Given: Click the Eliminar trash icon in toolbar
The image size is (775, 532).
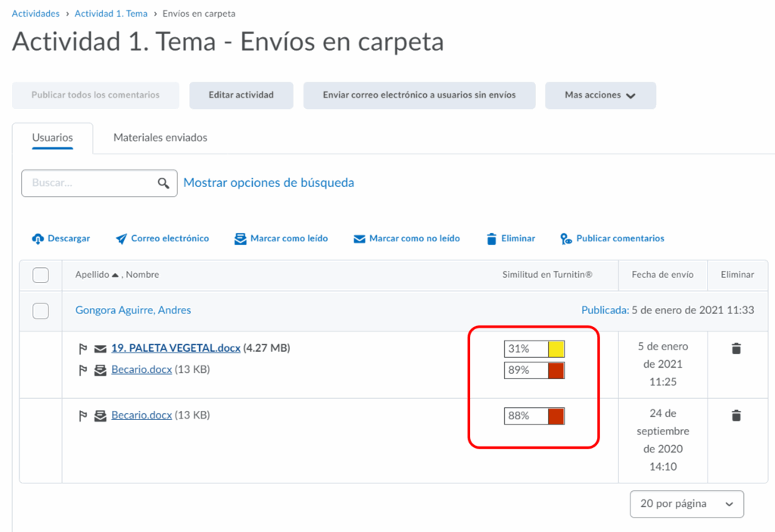Looking at the screenshot, I should tap(492, 238).
